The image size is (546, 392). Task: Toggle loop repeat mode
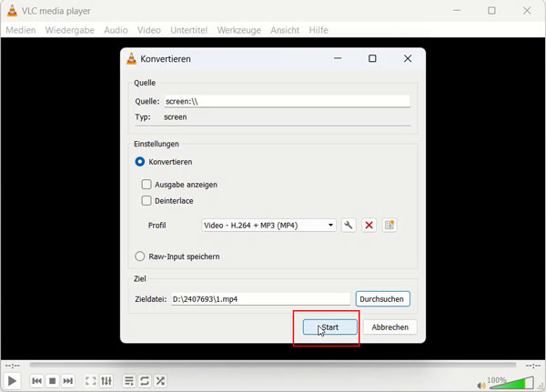[145, 381]
